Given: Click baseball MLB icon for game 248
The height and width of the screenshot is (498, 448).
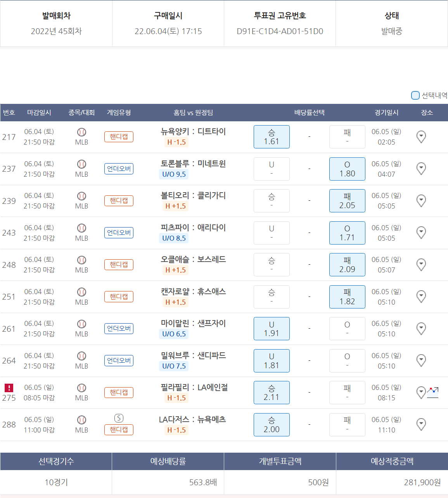Looking at the screenshot, I should (81, 260).
